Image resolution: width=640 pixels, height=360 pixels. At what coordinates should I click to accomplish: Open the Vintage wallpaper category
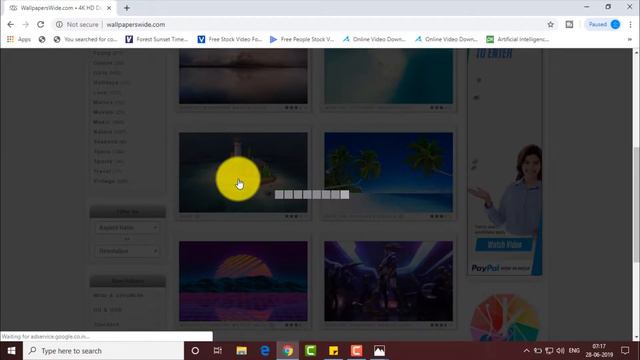[110, 181]
